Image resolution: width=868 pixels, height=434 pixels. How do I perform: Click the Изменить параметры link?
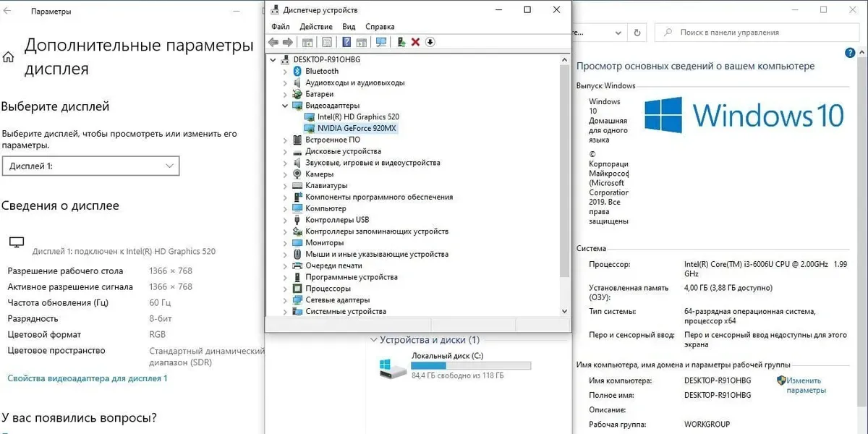point(805,386)
